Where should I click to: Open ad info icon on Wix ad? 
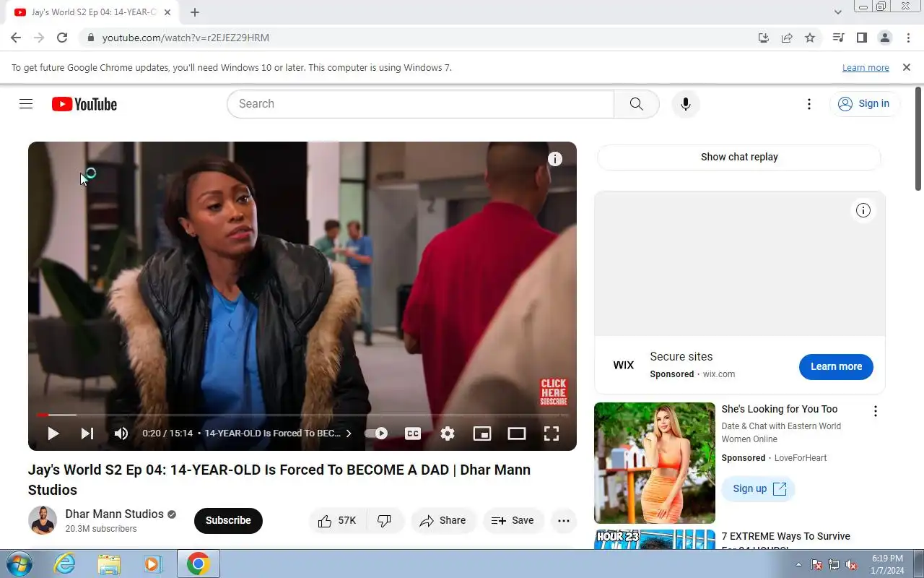pos(863,210)
